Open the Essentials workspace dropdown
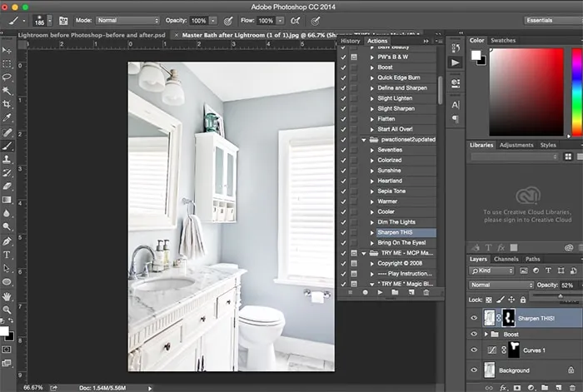The image size is (583, 392). click(x=554, y=21)
